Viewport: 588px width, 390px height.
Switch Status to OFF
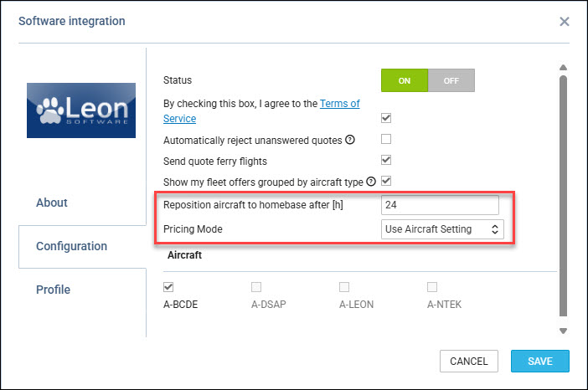[451, 80]
